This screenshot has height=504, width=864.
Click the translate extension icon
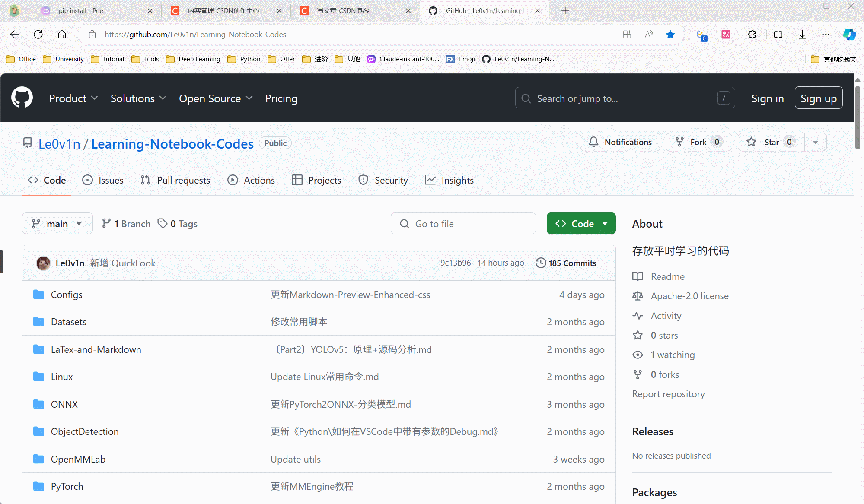[726, 35]
